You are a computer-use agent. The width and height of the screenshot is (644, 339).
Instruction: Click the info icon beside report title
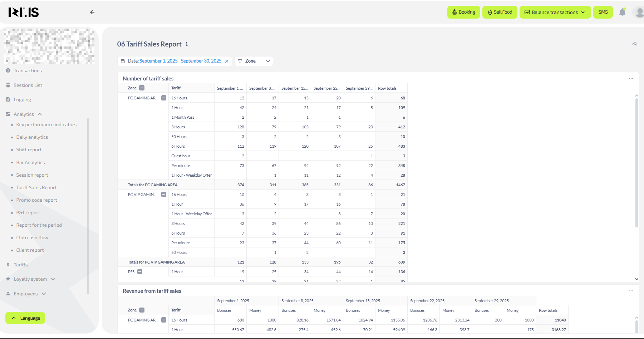point(187,44)
